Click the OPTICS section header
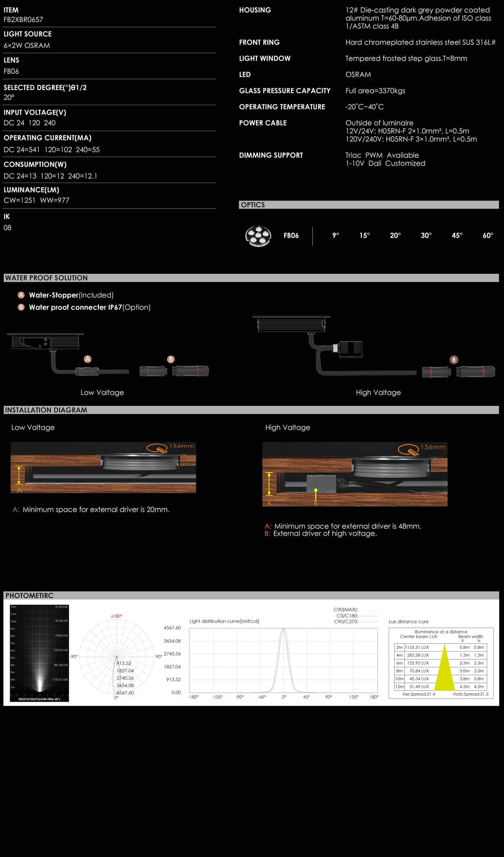The width and height of the screenshot is (504, 857). tap(253, 205)
